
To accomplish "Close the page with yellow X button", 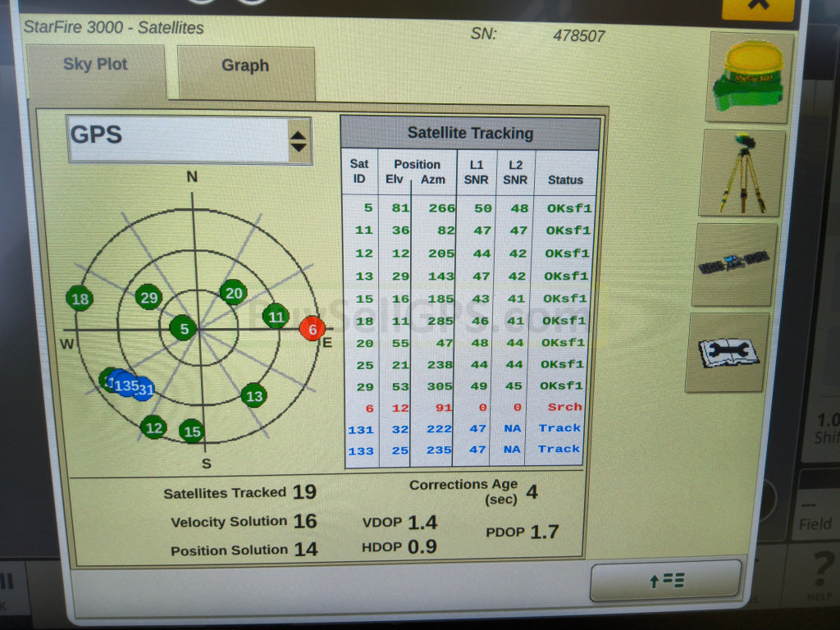I will tap(757, 7).
